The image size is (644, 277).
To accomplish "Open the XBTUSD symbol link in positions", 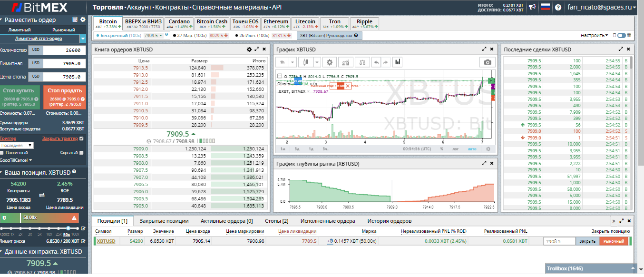I will pos(106,241).
